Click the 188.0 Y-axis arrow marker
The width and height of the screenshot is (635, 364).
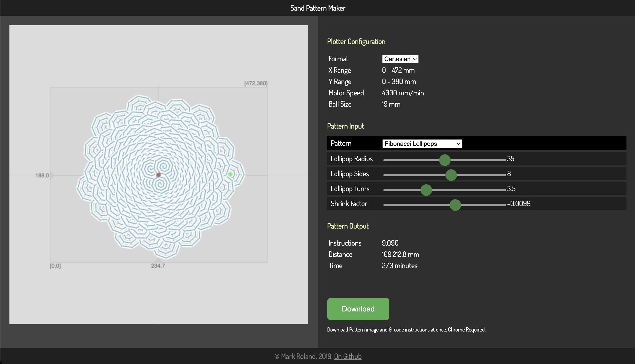click(x=52, y=175)
